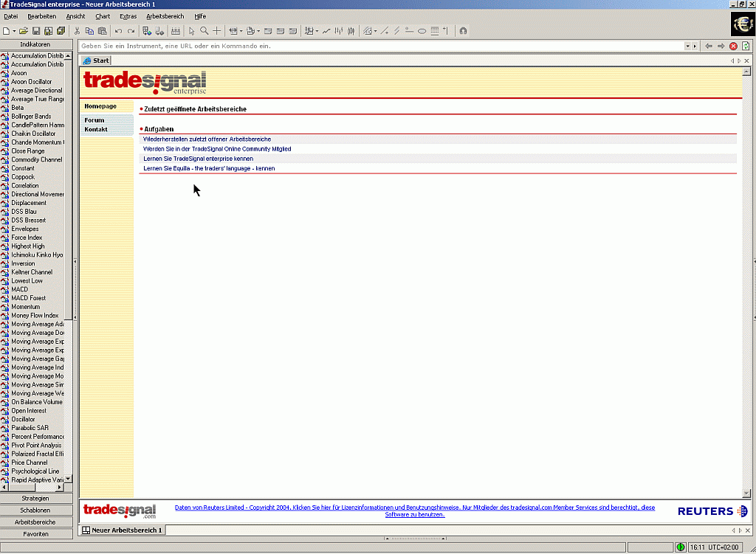
Task: Click the magnet snap icon
Action: 463,31
